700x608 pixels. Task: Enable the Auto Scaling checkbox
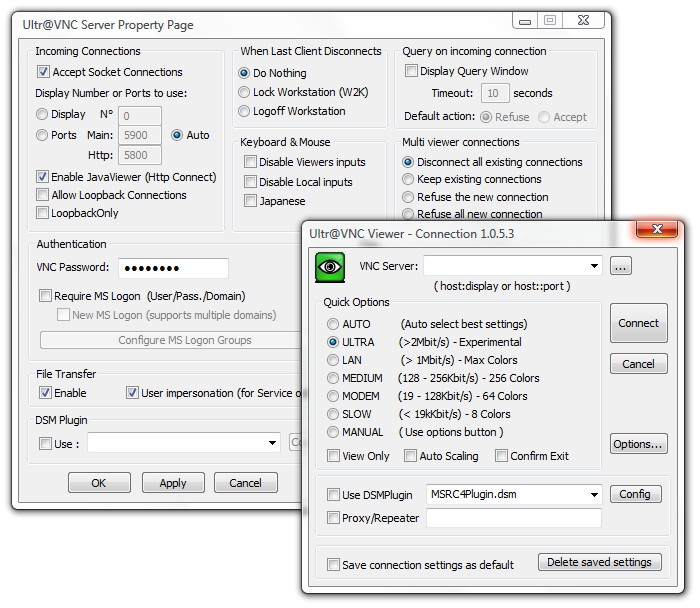(x=410, y=456)
